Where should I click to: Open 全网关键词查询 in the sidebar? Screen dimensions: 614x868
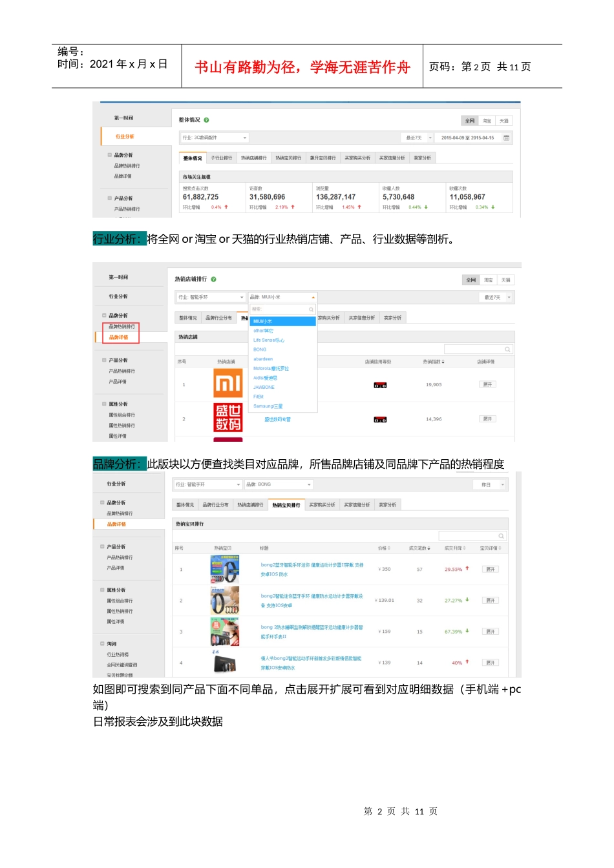122,665
